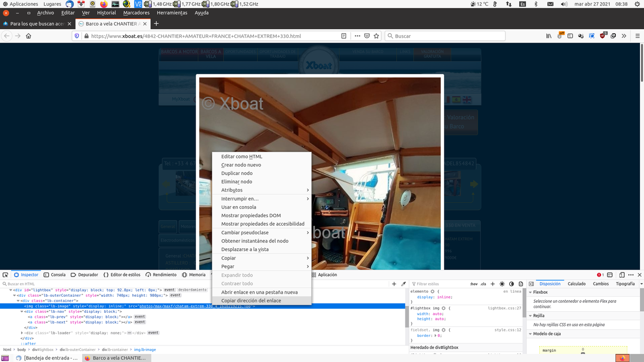Screen dimensions: 644x362
Task: Switch to the Consola tab
Action: 54,275
